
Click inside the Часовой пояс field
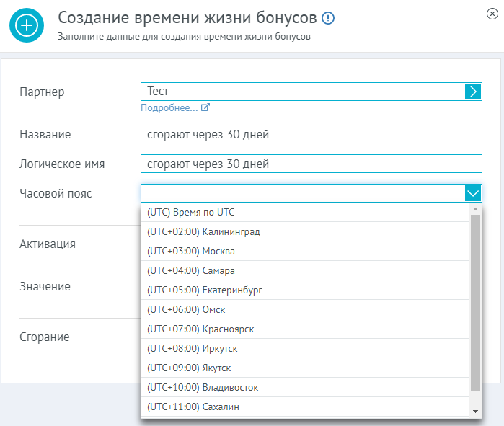pos(303,193)
